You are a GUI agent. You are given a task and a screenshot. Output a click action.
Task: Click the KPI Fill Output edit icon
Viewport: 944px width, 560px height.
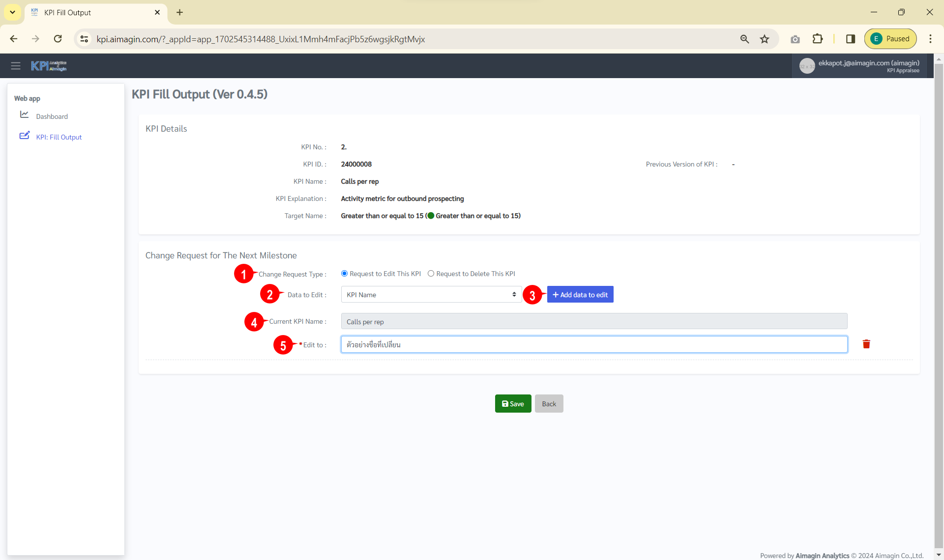coord(24,136)
